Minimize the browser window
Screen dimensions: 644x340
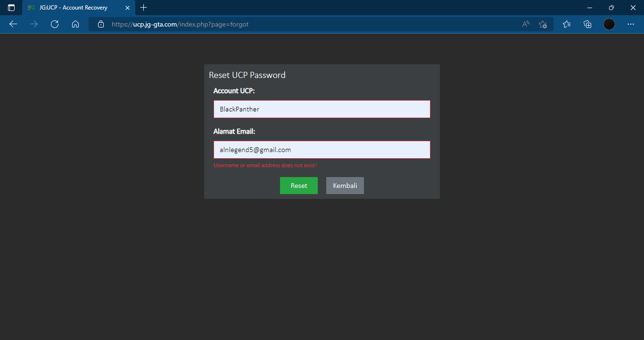(x=589, y=8)
